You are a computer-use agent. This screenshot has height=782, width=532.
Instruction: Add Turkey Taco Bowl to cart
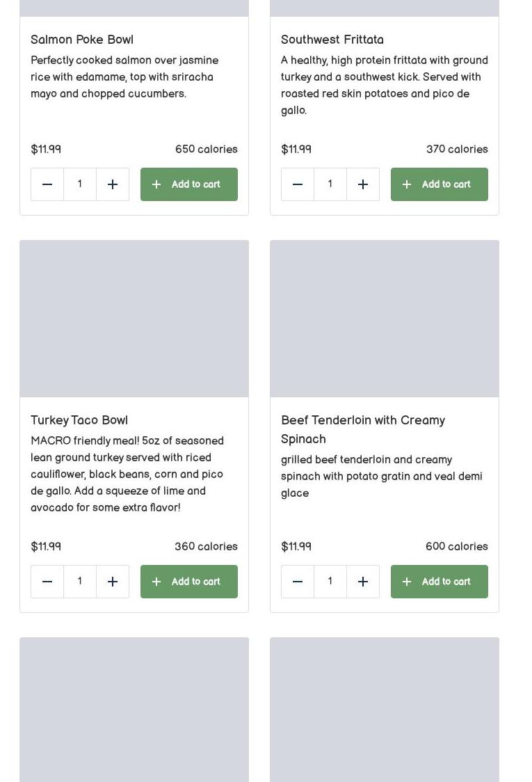coord(189,582)
